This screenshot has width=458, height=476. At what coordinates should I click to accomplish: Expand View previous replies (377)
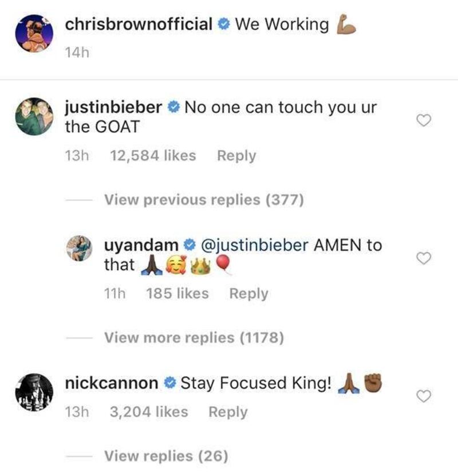(204, 200)
